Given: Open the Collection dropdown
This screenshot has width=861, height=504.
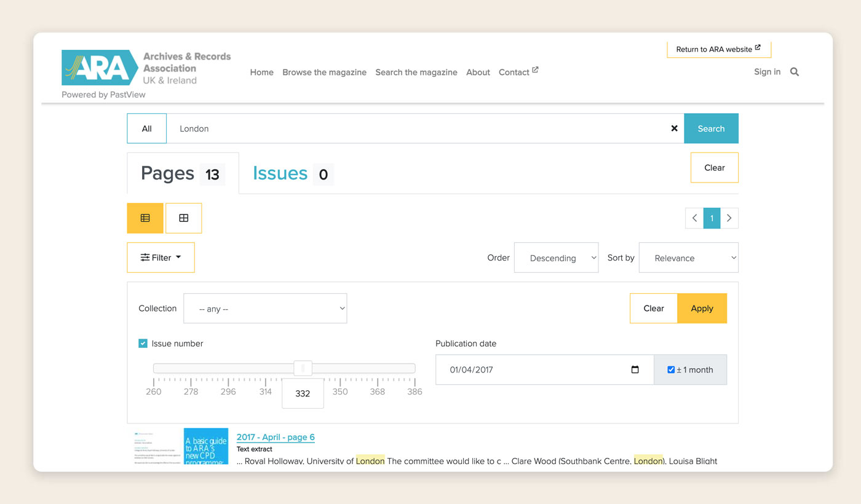Looking at the screenshot, I should (265, 309).
